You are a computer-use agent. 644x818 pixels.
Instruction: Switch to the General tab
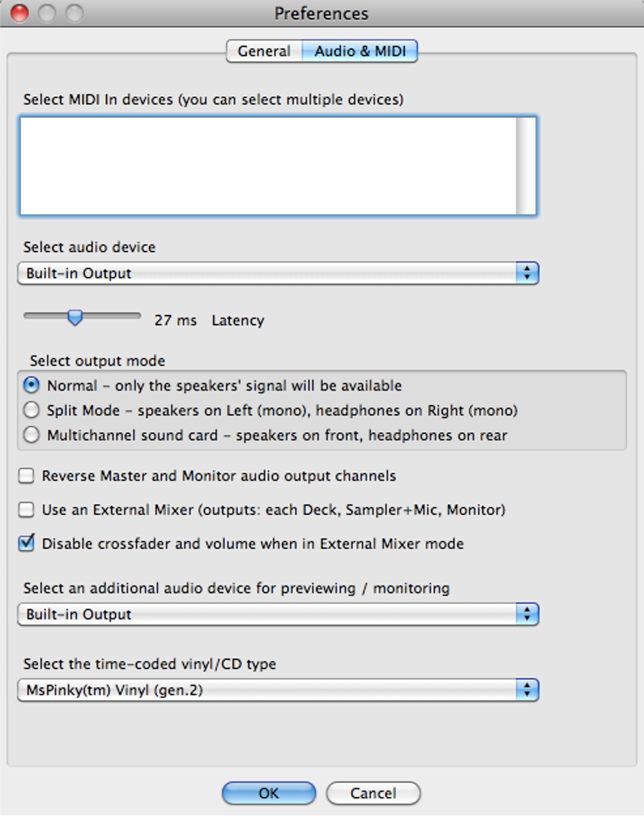(264, 51)
